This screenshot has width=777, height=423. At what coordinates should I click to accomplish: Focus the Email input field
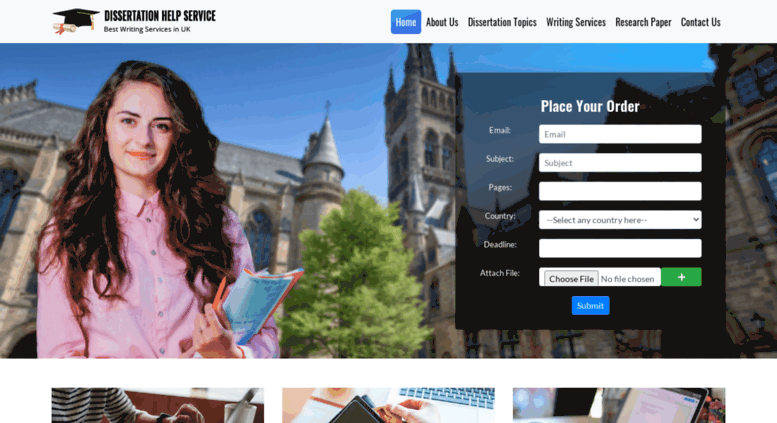(620, 134)
